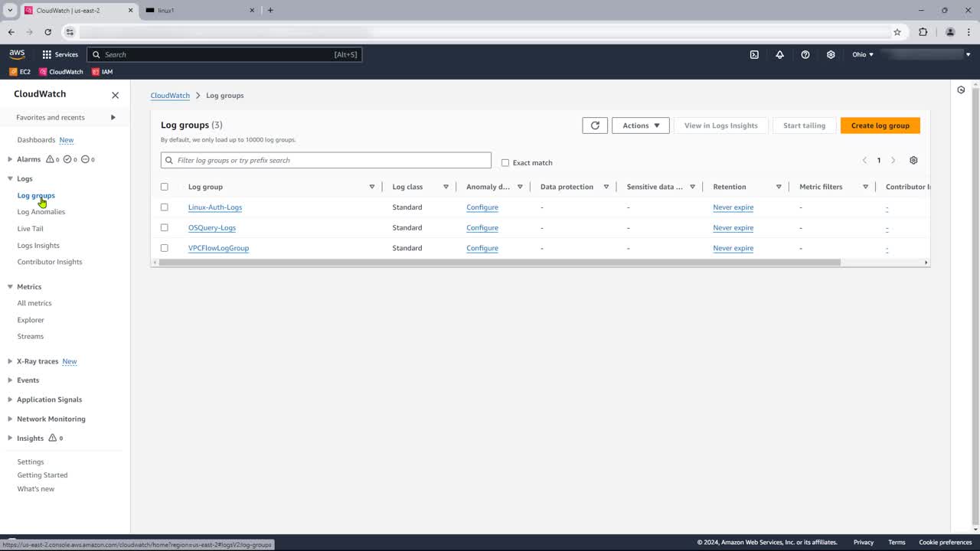This screenshot has width=980, height=551.
Task: Tick the Linux-Auth-Logs row checkbox
Action: [164, 207]
